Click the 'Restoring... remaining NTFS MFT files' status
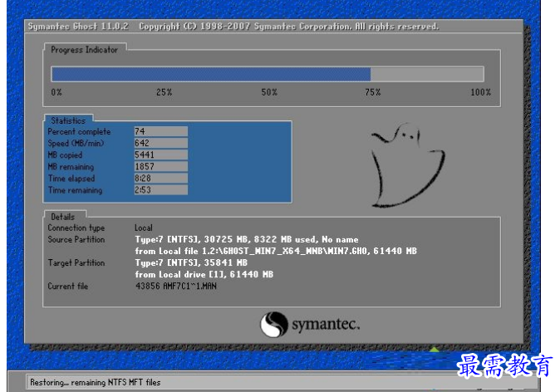 (96, 382)
